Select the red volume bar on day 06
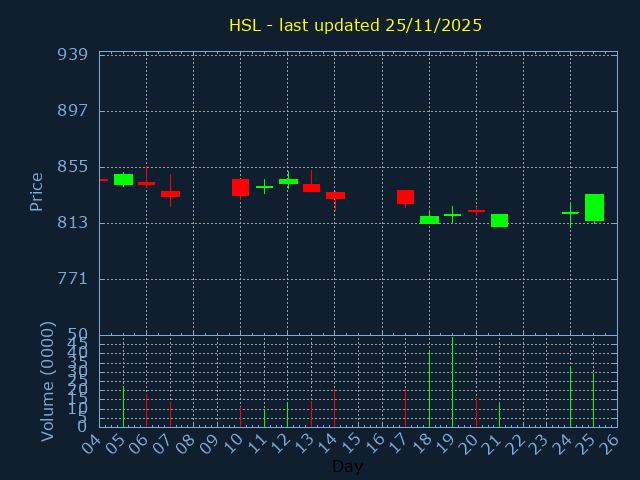 click(x=146, y=410)
